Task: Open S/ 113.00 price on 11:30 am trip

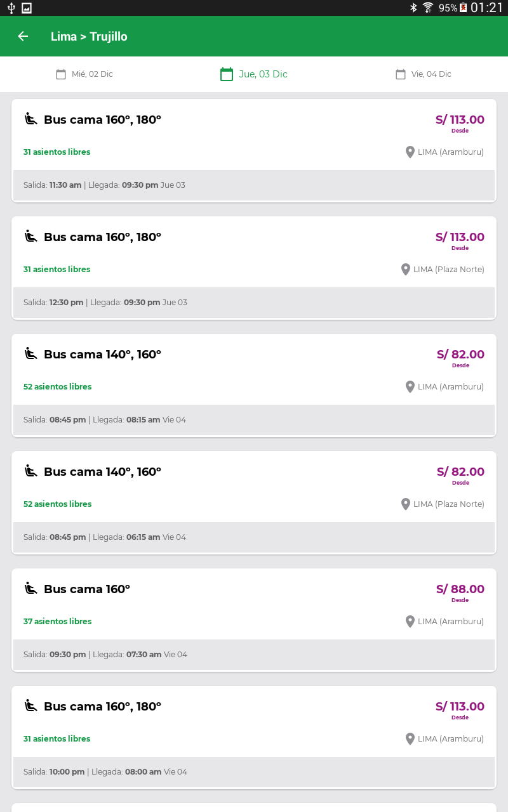Action: coord(460,120)
